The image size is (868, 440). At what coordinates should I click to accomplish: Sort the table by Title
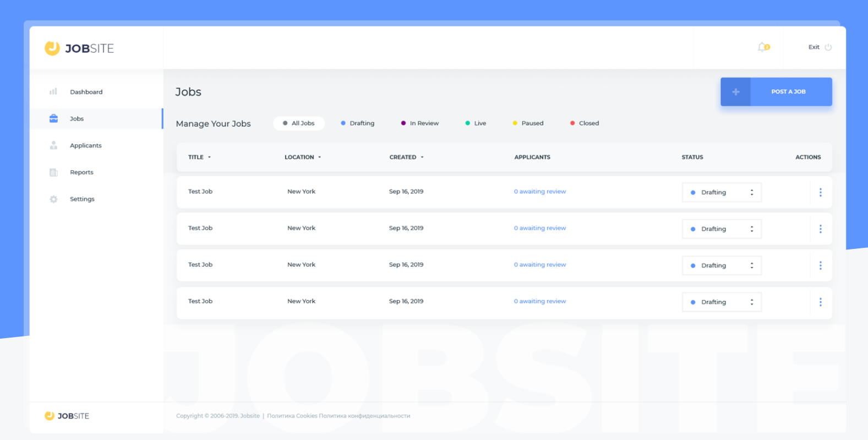[x=200, y=157]
